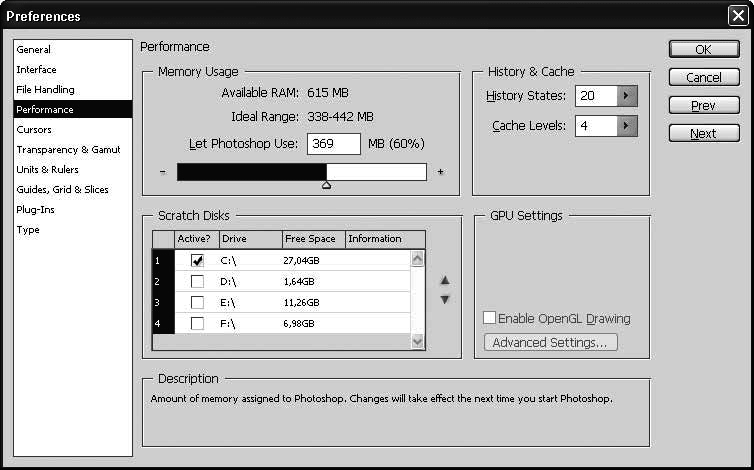This screenshot has width=754, height=470.
Task: Click the Free Space column header
Action: point(314,239)
